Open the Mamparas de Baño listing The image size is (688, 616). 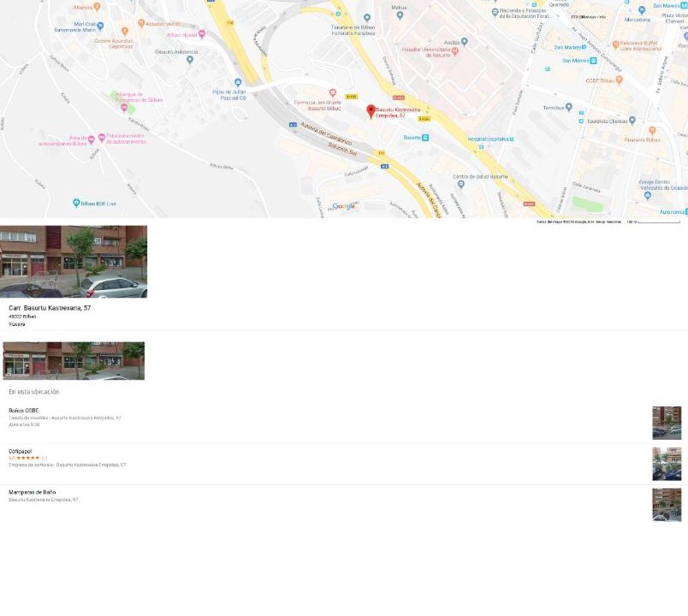tap(344, 505)
